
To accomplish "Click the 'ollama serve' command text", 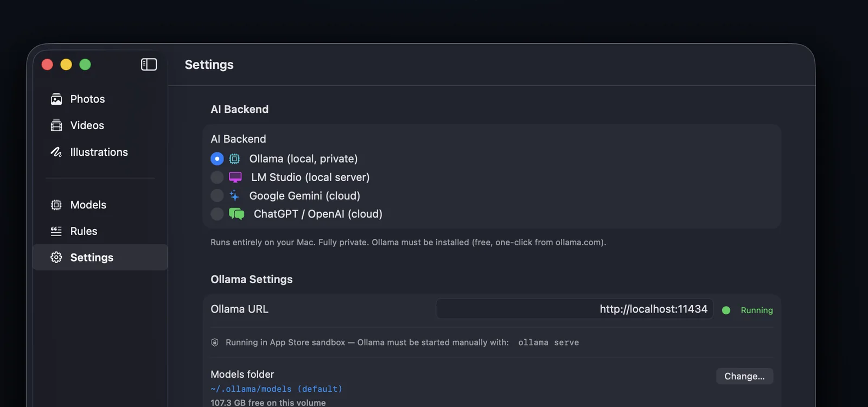I will pos(548,342).
